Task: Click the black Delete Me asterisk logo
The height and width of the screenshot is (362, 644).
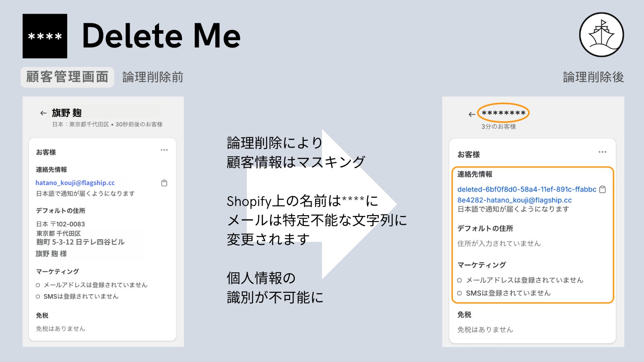Action: point(45,36)
